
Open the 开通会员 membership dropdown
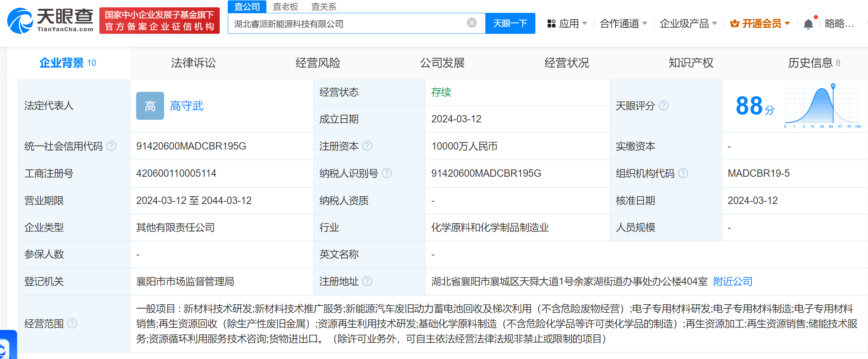[760, 24]
